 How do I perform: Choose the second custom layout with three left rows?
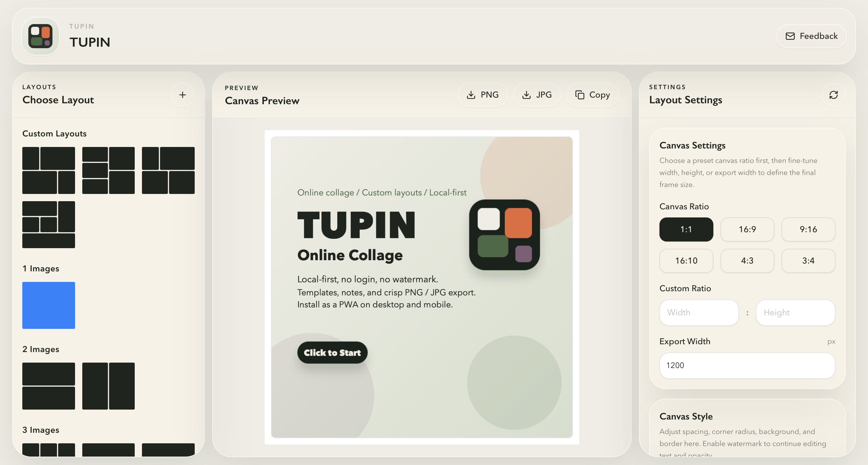tap(108, 170)
